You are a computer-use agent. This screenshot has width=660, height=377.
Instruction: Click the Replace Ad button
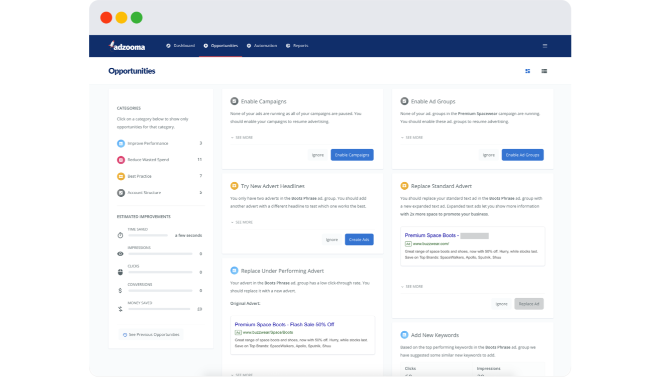529,304
